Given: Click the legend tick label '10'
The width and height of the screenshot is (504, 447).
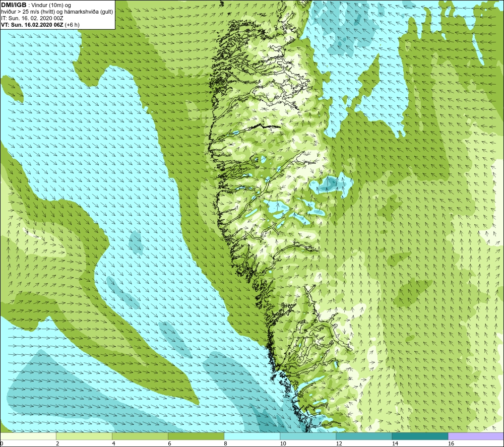Looking at the screenshot, I should (283, 443).
